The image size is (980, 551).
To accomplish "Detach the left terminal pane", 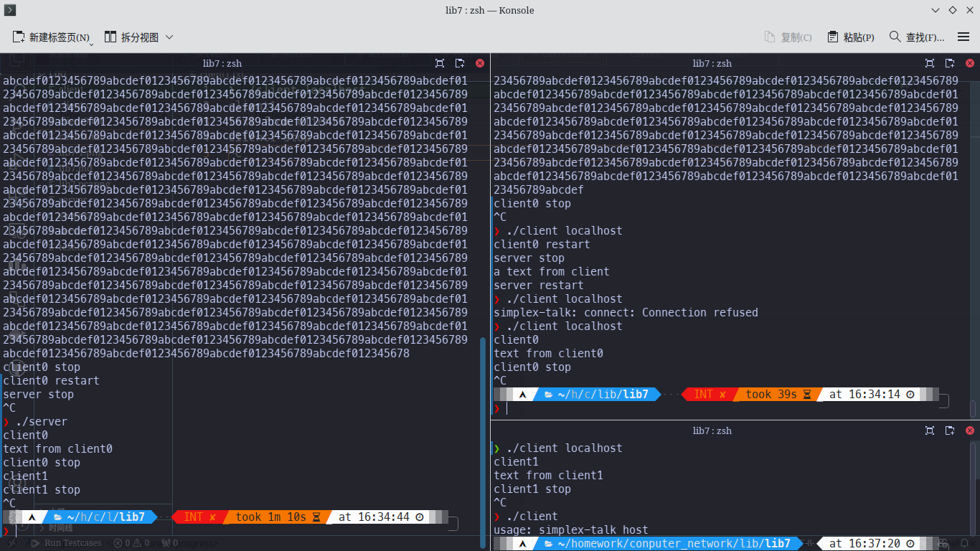I will pos(460,63).
